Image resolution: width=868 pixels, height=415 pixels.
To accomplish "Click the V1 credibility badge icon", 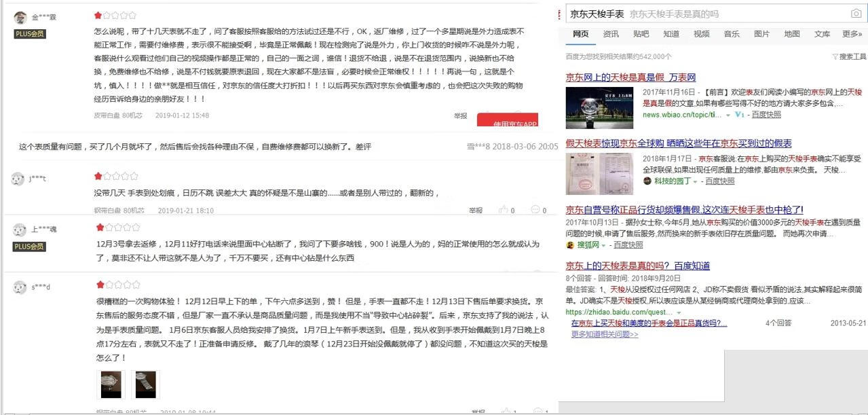I will [x=739, y=115].
